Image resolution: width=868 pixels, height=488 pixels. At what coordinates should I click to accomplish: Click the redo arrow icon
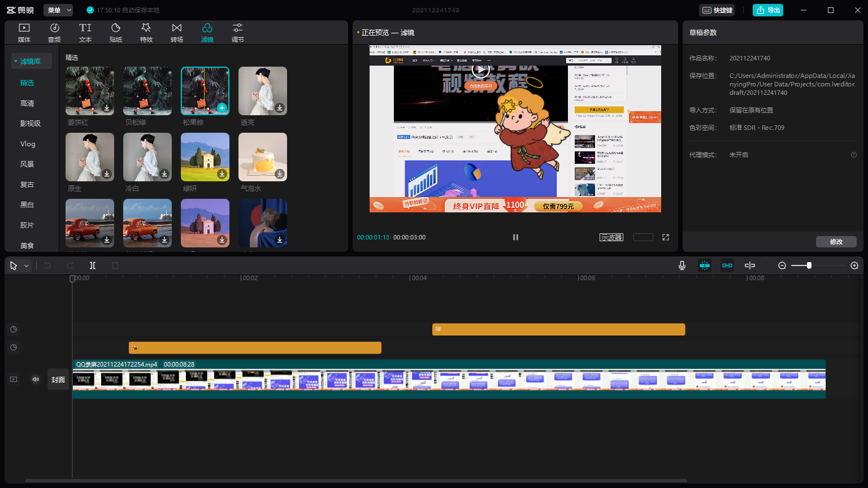tap(70, 265)
